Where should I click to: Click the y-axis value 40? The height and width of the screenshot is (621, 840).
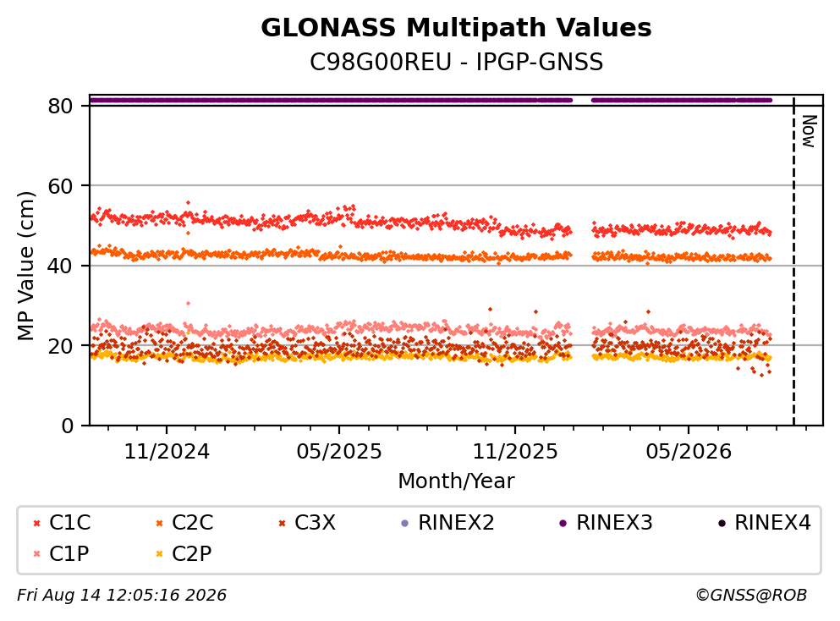pyautogui.click(x=61, y=266)
